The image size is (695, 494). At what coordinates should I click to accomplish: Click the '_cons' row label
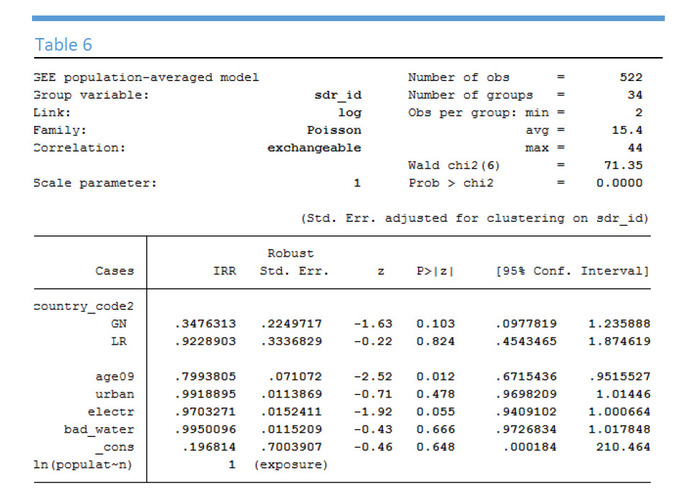pos(114,447)
